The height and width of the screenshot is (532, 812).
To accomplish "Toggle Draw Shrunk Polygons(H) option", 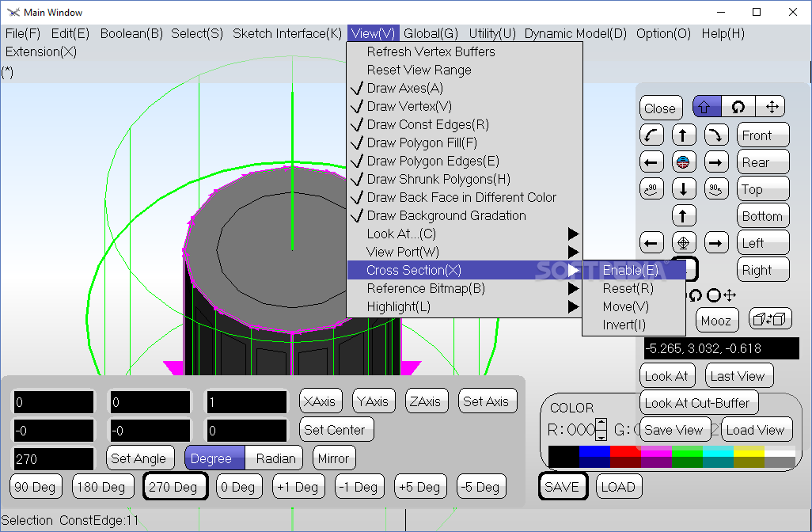I will (465, 179).
